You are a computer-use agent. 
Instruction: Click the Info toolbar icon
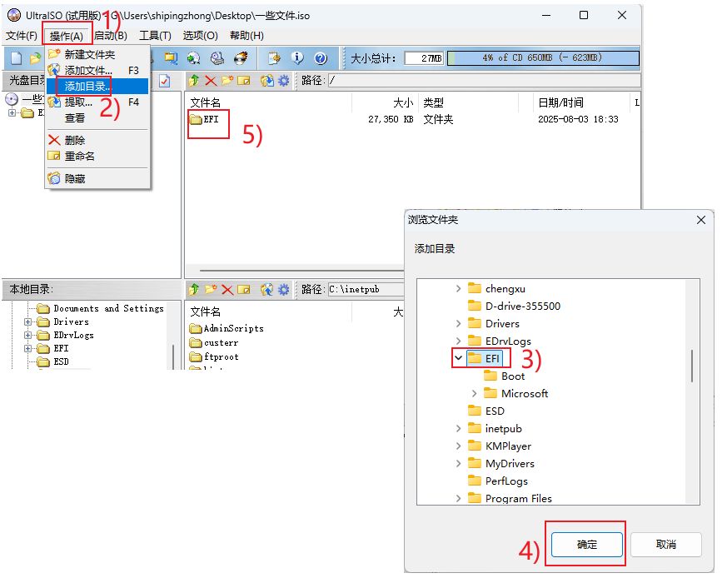297,58
